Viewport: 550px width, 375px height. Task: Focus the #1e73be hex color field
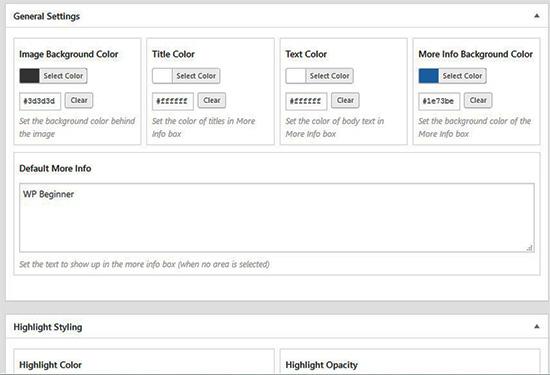tap(439, 101)
